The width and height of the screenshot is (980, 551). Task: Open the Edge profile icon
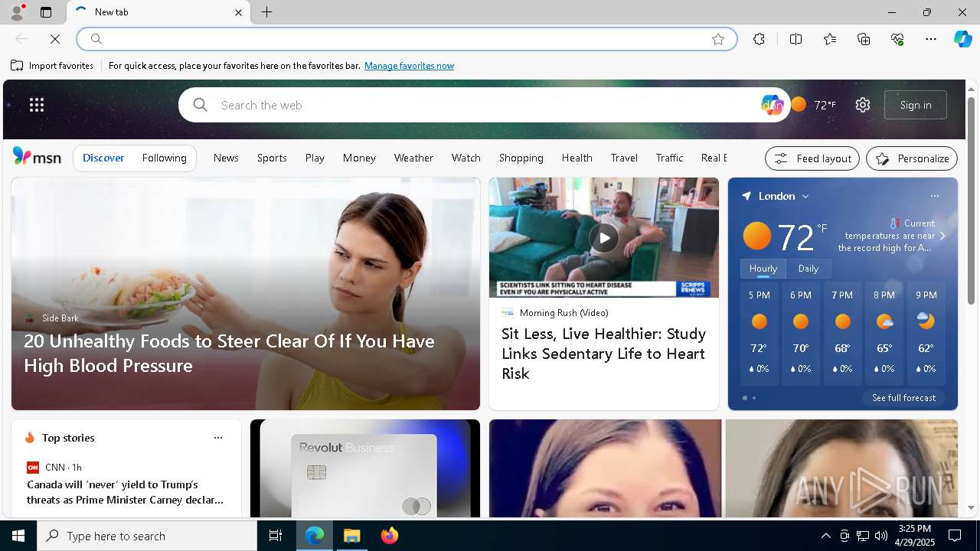(x=16, y=12)
